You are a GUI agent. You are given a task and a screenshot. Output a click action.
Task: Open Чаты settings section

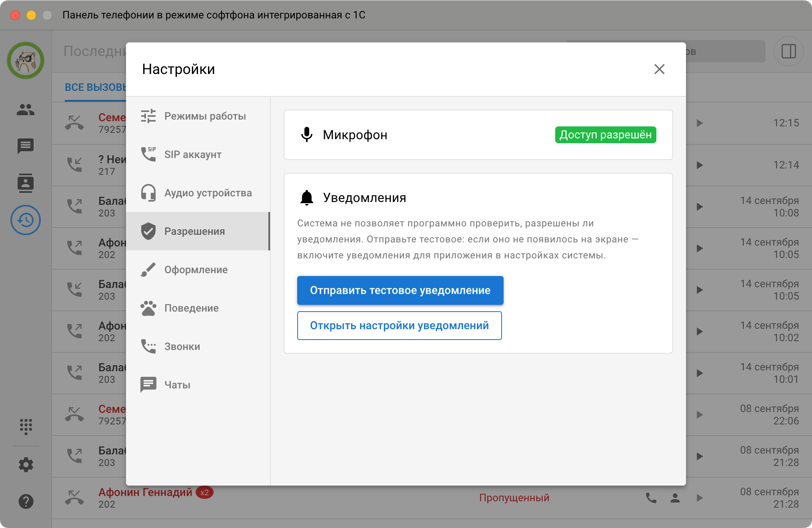coord(198,385)
